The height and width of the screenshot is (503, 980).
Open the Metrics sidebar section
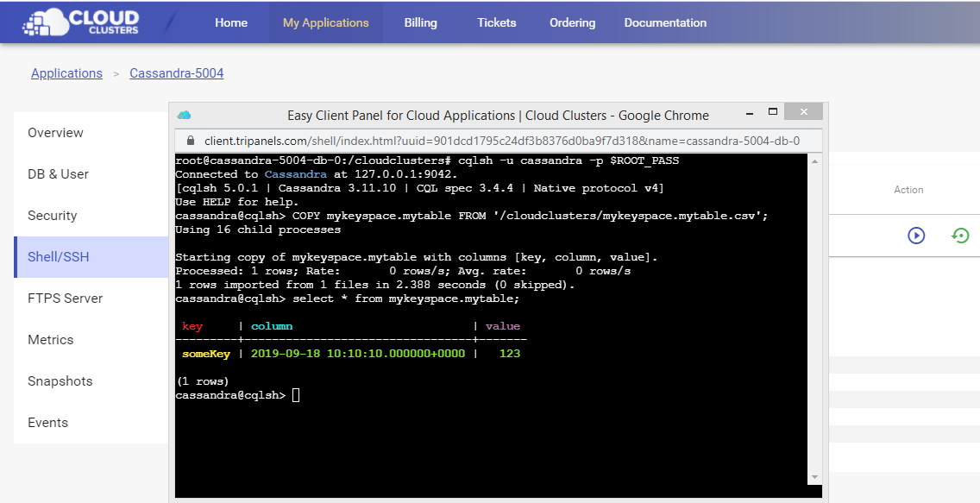(x=91, y=340)
